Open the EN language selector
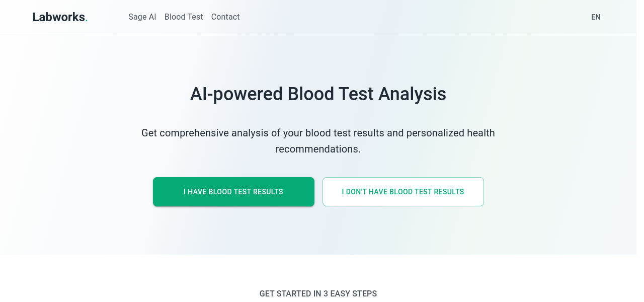 (596, 17)
